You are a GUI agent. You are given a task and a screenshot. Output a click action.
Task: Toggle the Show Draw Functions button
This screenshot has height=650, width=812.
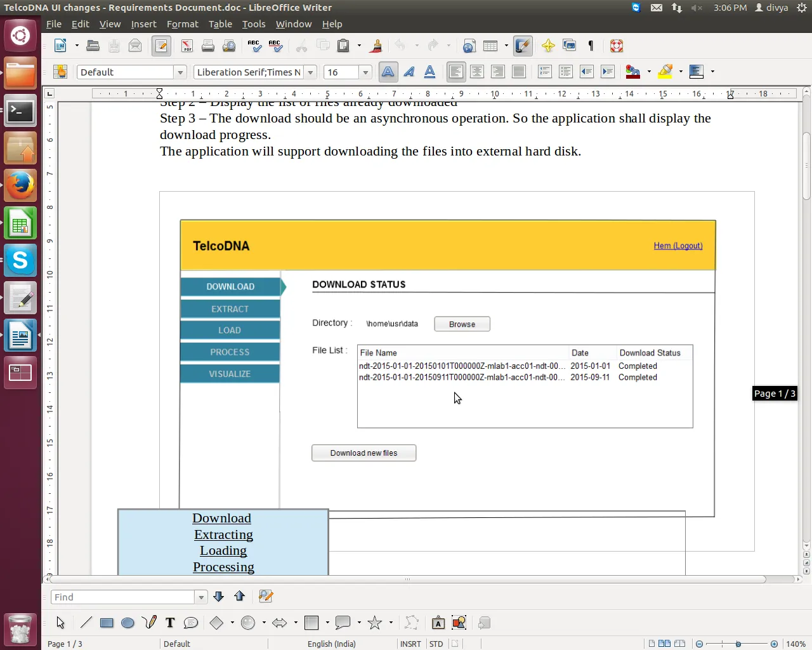[x=522, y=46]
